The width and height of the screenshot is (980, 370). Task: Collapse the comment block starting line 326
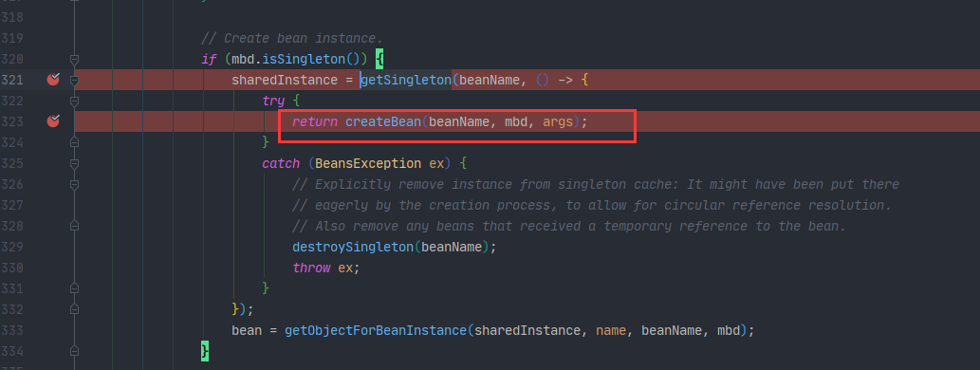point(74,184)
